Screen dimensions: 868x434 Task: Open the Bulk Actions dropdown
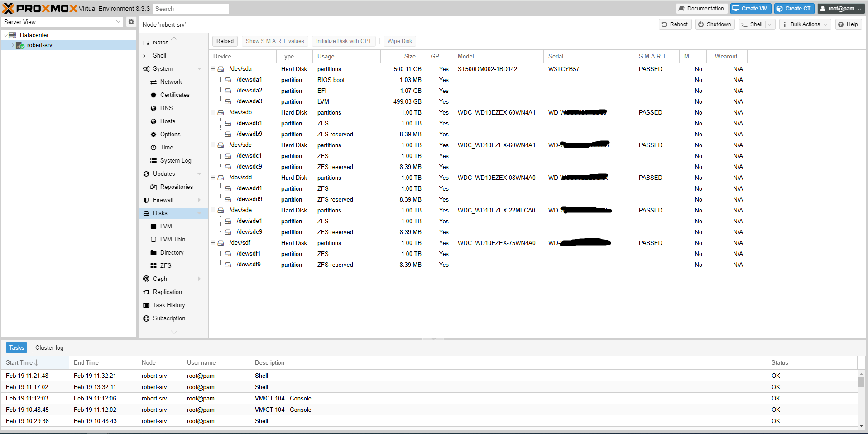tap(806, 24)
